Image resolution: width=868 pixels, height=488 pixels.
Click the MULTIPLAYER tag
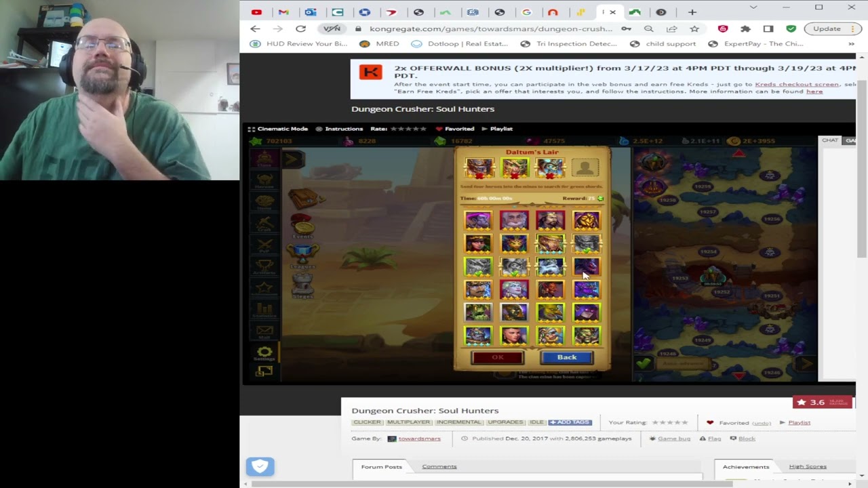(409, 422)
